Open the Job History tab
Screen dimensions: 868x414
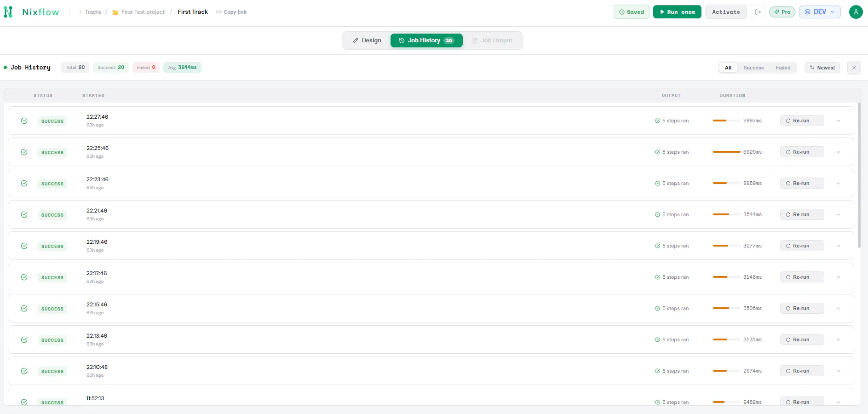(x=426, y=40)
